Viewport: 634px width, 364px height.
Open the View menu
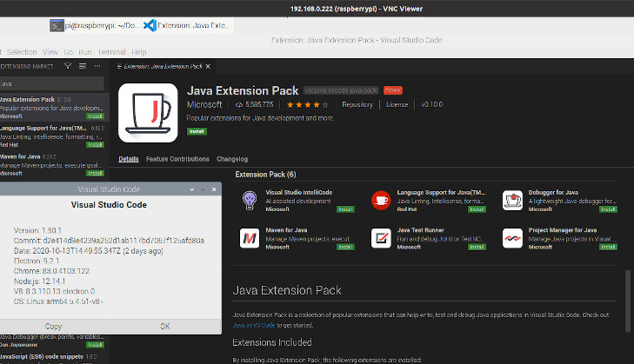pyautogui.click(x=50, y=52)
